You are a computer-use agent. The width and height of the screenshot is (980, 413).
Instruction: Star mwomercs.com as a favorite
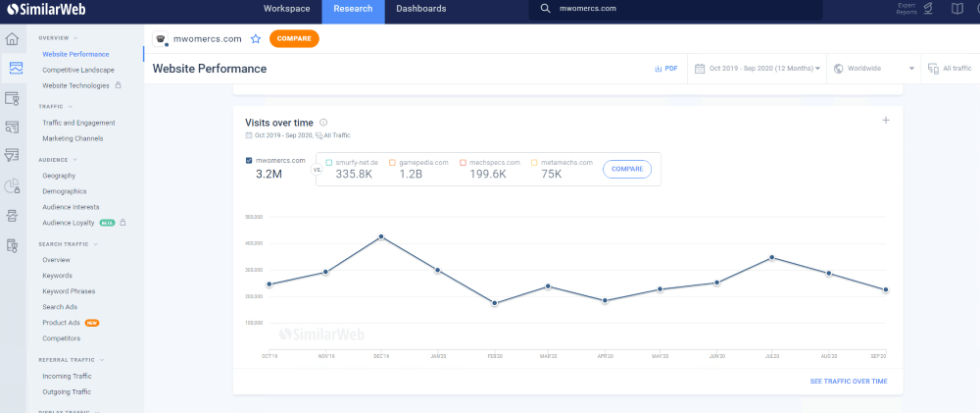tap(256, 39)
